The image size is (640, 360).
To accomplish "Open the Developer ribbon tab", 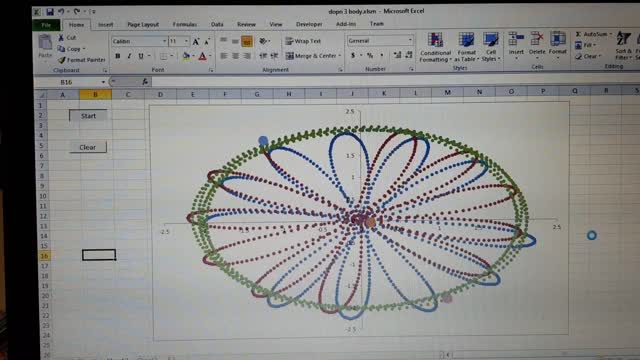I will 309,24.
